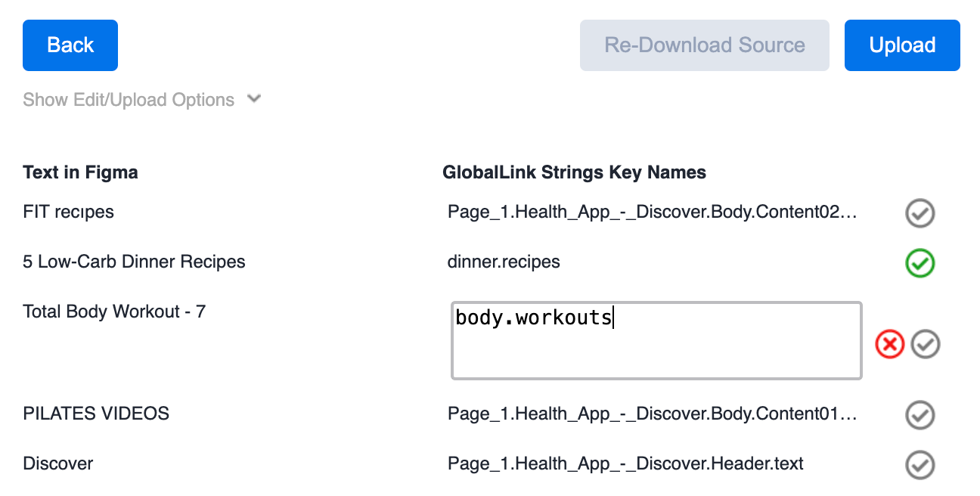Click the checkmark next to PILATES VIDEOS key

pos(920,415)
